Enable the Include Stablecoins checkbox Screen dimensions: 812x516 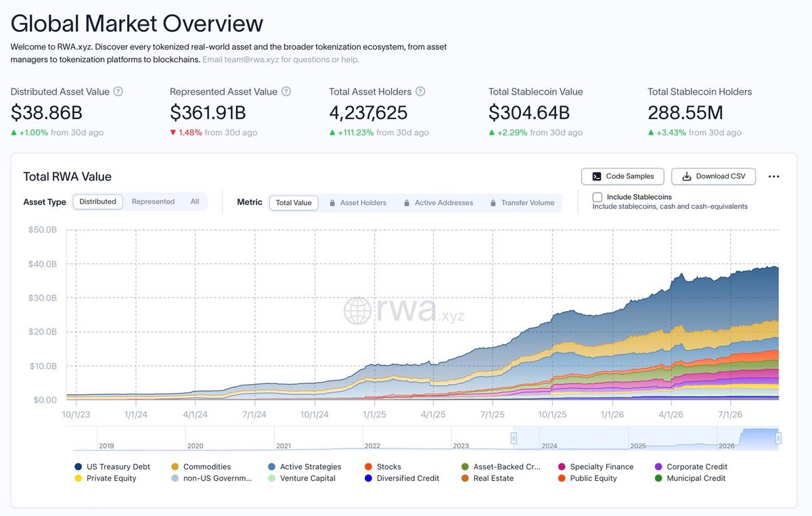click(x=597, y=197)
